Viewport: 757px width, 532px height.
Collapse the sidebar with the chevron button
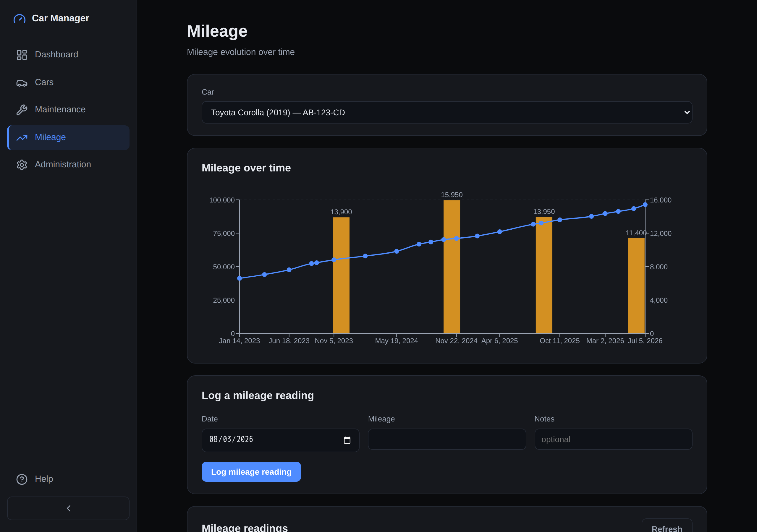pyautogui.click(x=68, y=508)
